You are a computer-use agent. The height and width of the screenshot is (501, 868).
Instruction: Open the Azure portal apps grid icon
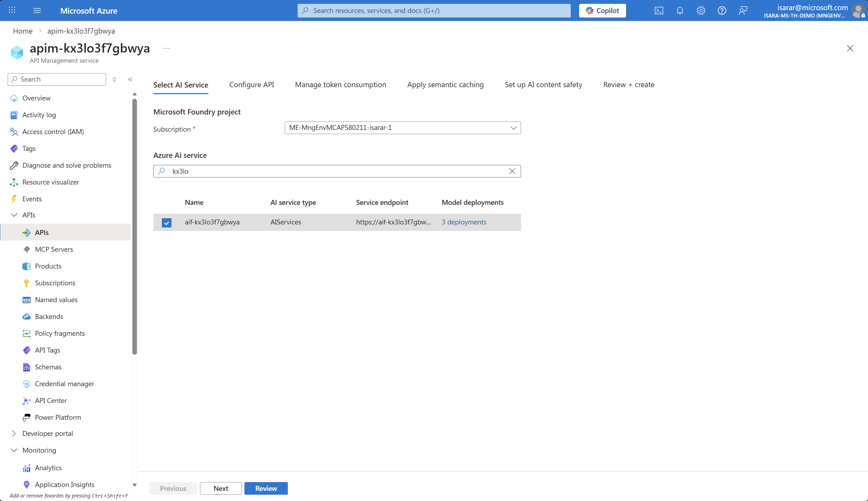(x=12, y=10)
